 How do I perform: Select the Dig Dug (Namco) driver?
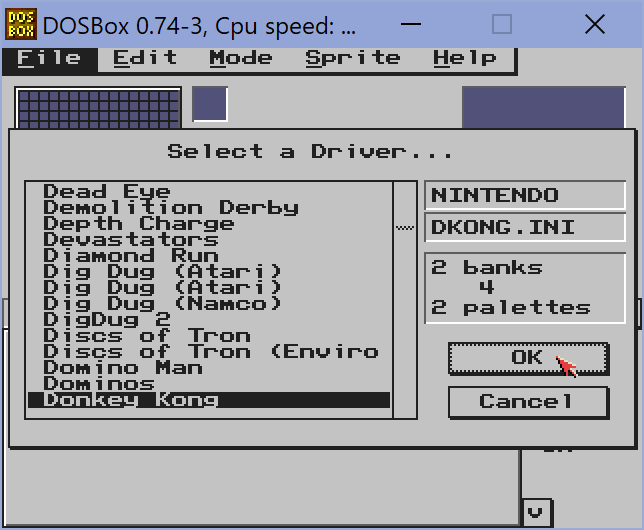coord(209,304)
